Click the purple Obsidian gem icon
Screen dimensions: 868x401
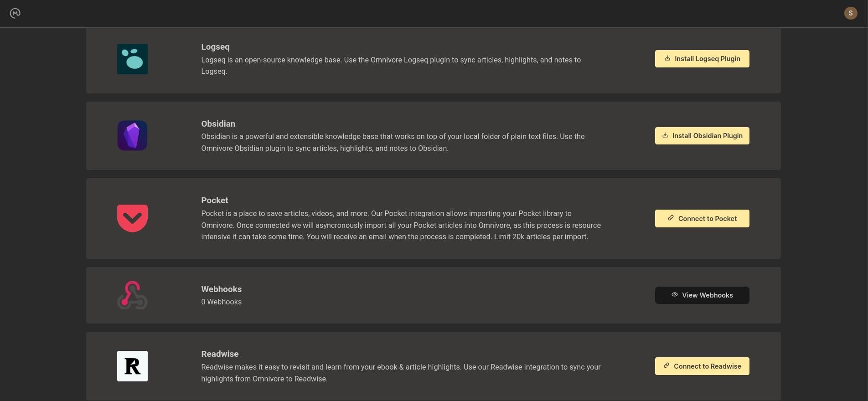coord(132,135)
